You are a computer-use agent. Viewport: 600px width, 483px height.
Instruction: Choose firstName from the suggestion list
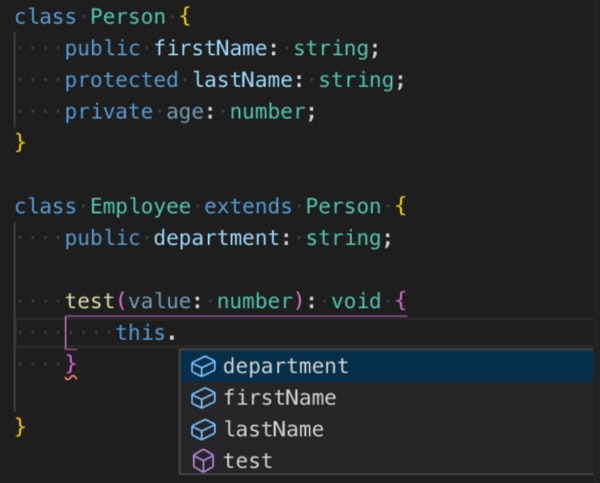tap(386, 397)
